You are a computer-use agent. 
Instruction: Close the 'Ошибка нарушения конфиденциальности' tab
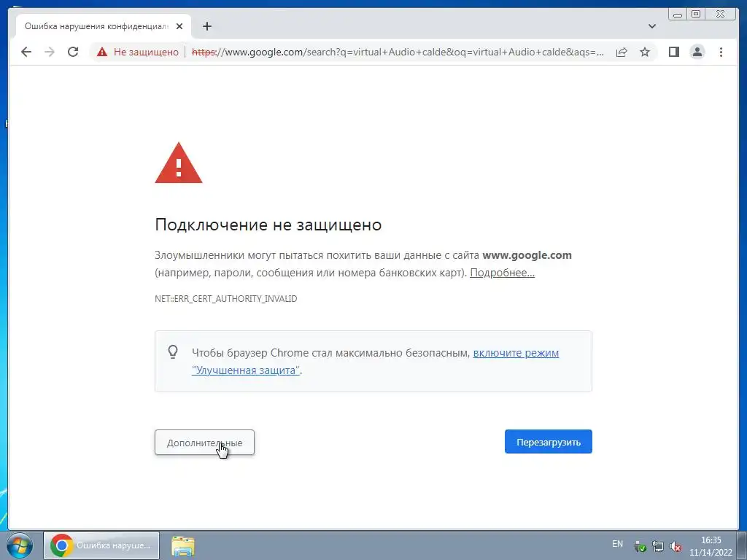coord(179,26)
